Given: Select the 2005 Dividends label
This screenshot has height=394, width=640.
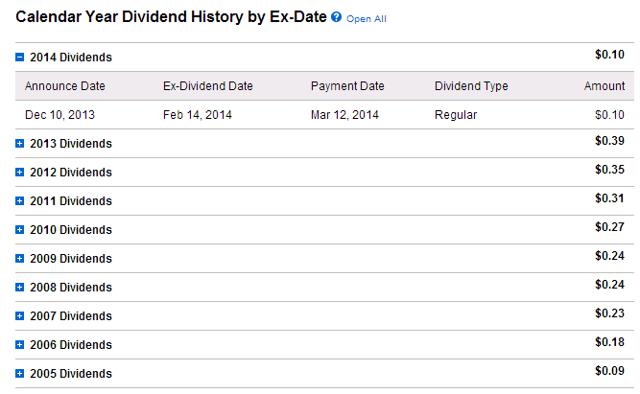Looking at the screenshot, I should pyautogui.click(x=71, y=374).
